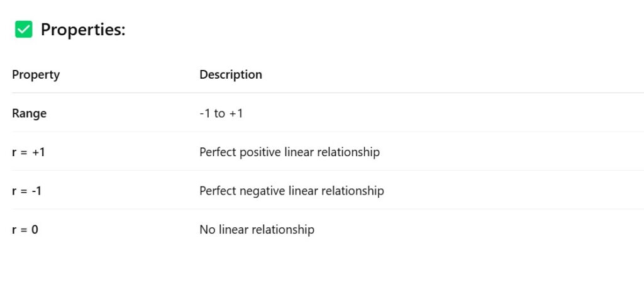Image resolution: width=644 pixels, height=284 pixels.
Task: Click the "-1 to +1" range description
Action: coord(221,114)
